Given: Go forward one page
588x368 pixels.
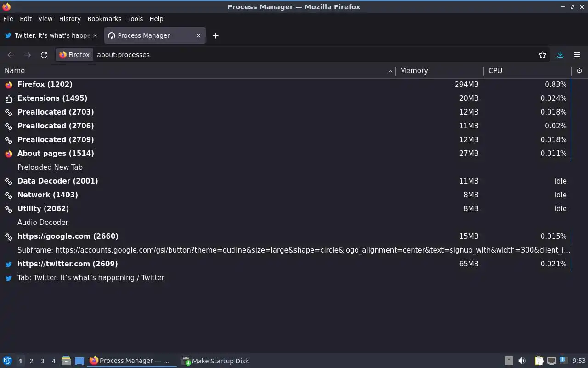Looking at the screenshot, I should (28, 55).
